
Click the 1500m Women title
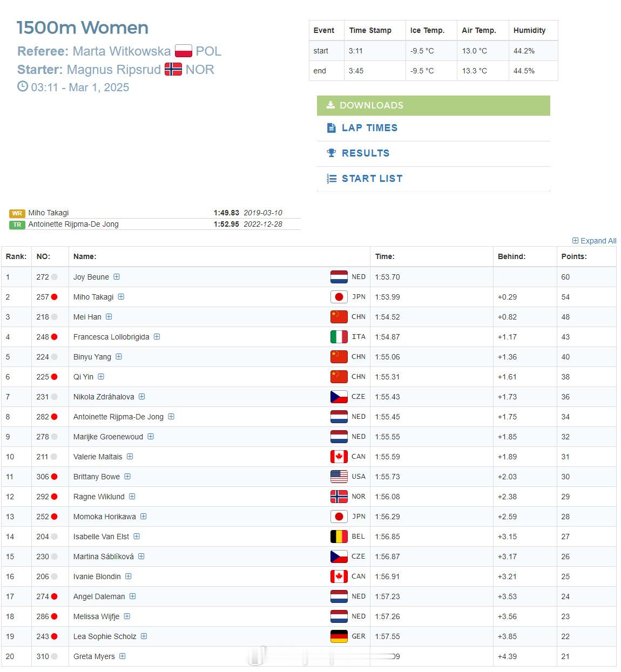click(83, 28)
